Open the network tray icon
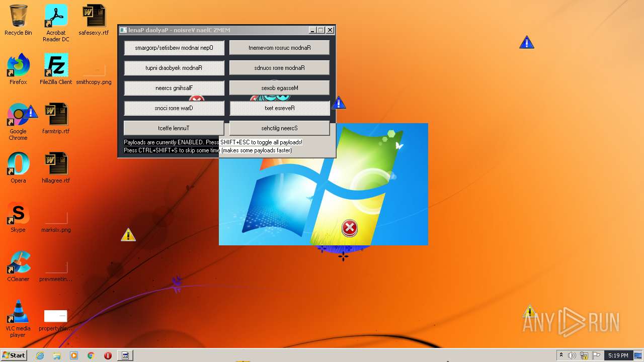 [584, 355]
